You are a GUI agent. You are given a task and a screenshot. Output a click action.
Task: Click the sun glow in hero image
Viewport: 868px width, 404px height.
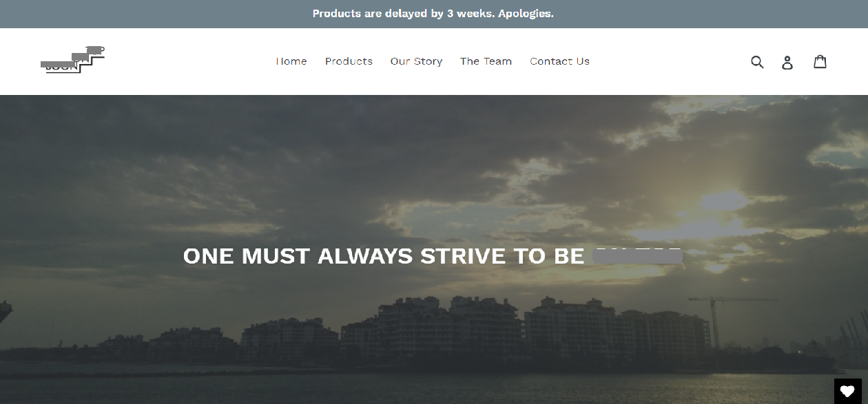coord(723,200)
